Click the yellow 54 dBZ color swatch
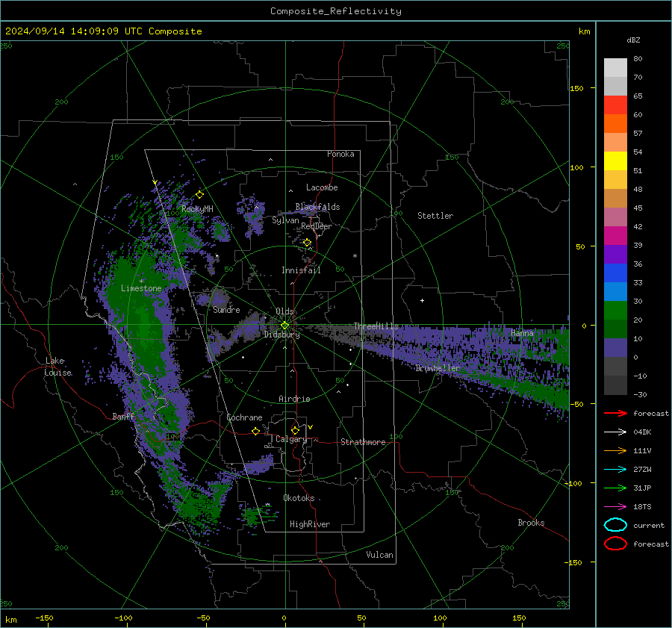This screenshot has width=672, height=628. coord(615,161)
